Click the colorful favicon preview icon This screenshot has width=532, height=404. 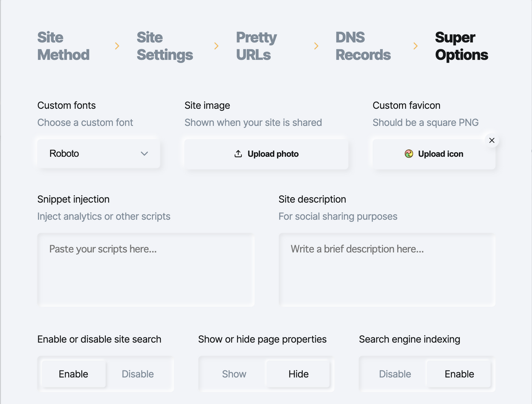point(409,154)
